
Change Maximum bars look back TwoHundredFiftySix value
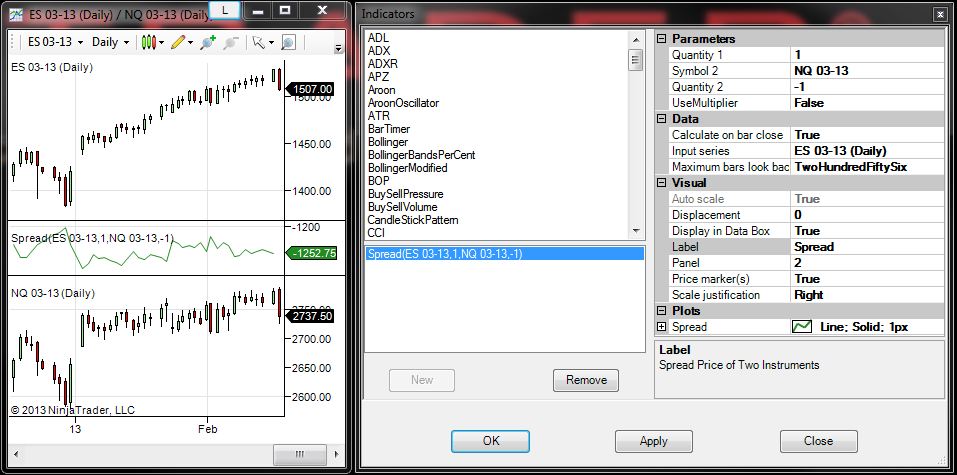(867, 167)
